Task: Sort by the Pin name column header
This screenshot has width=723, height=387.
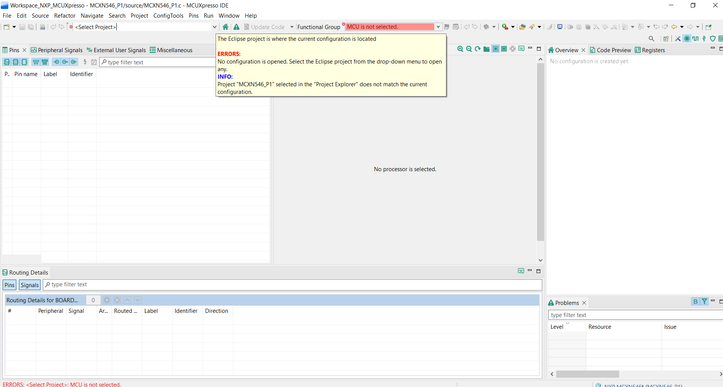Action: (26, 74)
